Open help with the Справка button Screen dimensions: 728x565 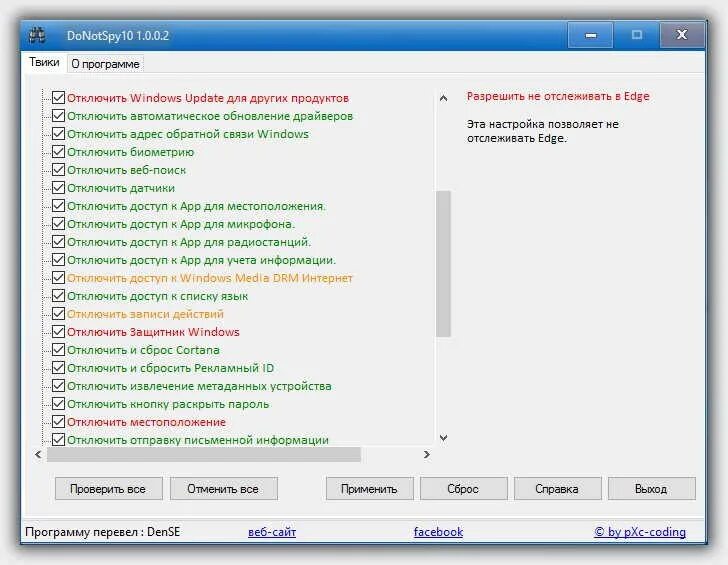[x=558, y=488]
